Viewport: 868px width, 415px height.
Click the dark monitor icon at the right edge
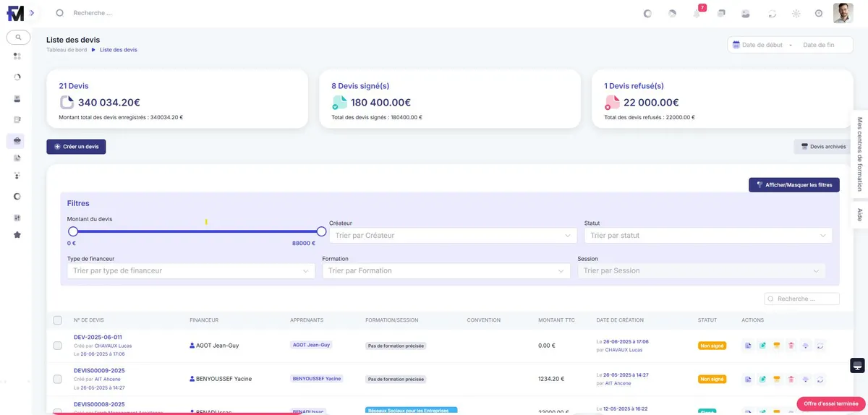click(x=857, y=365)
